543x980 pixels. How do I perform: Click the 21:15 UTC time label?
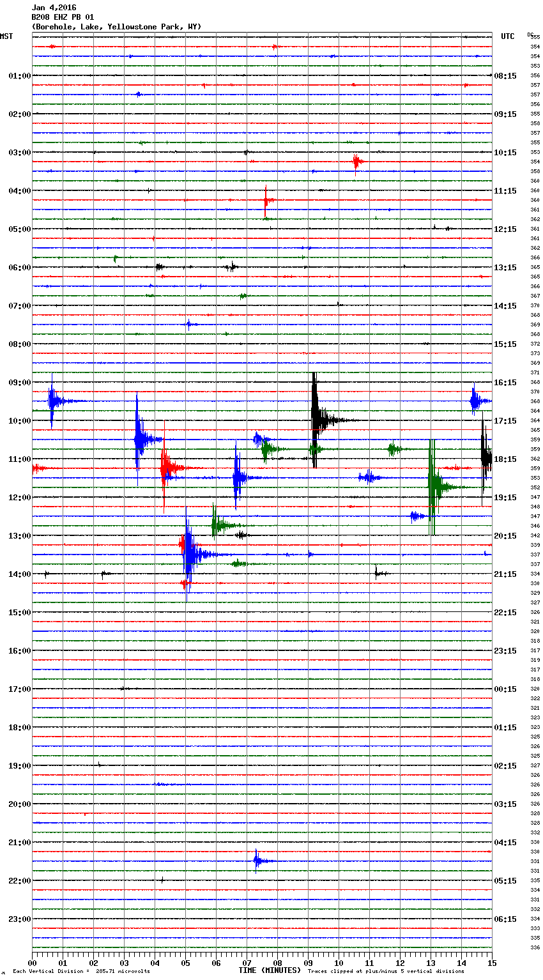point(505,574)
